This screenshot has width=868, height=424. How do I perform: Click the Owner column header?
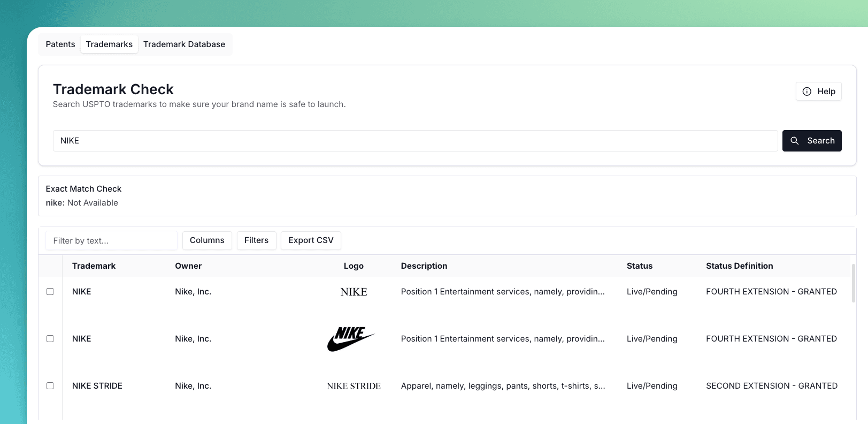pos(188,266)
